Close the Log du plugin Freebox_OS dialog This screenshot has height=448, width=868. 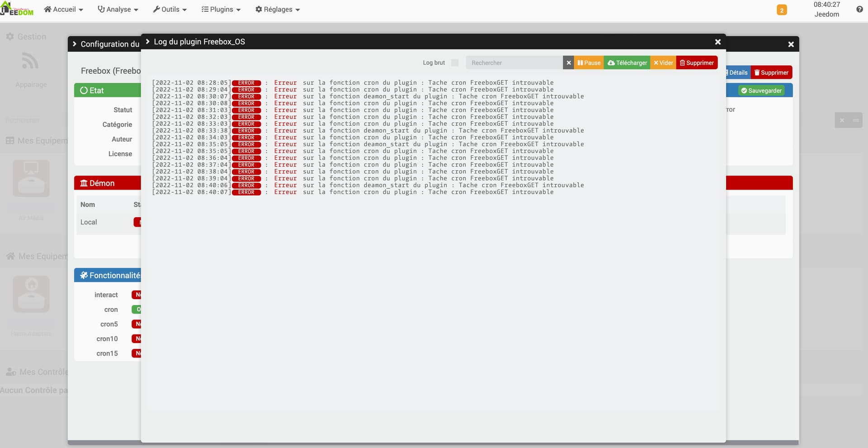(x=717, y=42)
